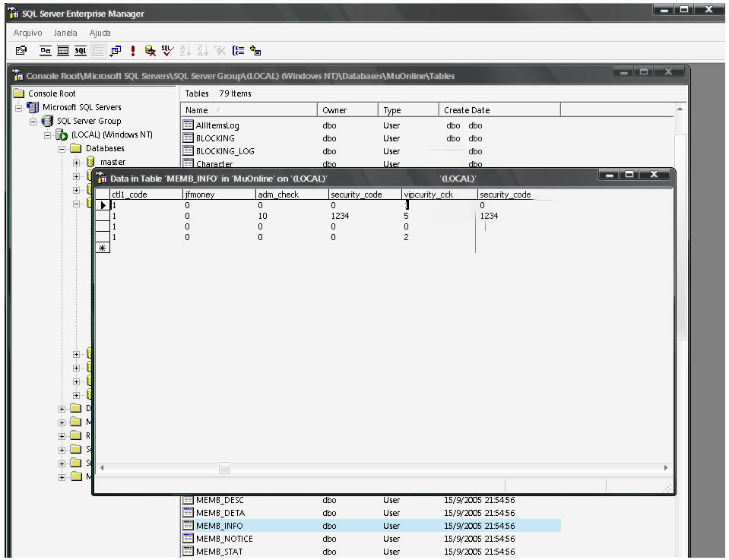Screen dimensions: 729x560
Task: Click the Run query exclamation icon
Action: (133, 51)
